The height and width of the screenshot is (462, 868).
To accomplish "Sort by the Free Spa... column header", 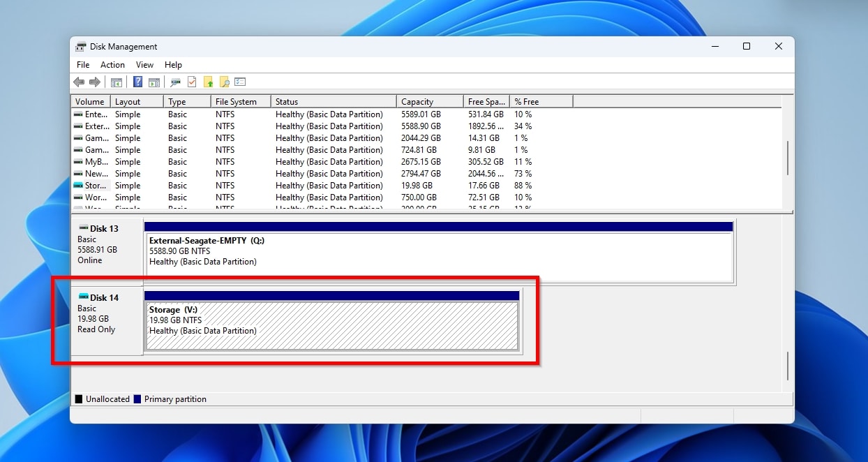I will click(486, 102).
